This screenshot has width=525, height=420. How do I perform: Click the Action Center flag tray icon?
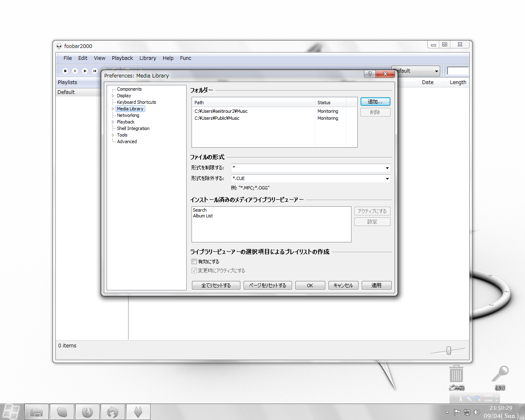[x=457, y=412]
